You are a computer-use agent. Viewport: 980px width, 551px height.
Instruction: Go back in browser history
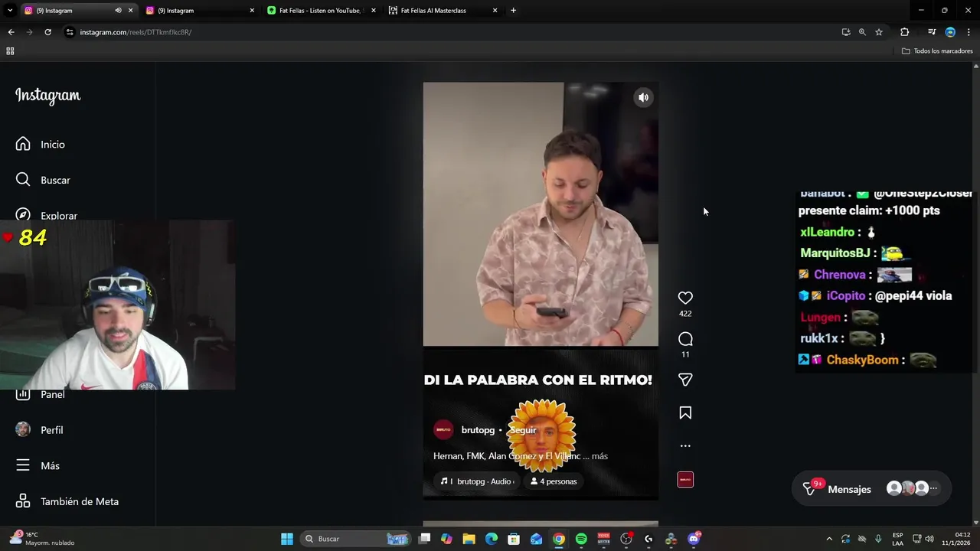point(11,32)
